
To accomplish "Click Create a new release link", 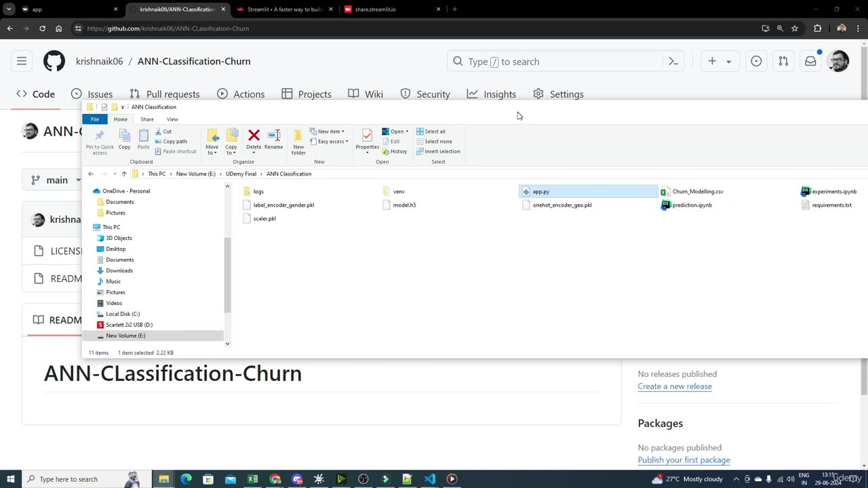I will pyautogui.click(x=675, y=386).
